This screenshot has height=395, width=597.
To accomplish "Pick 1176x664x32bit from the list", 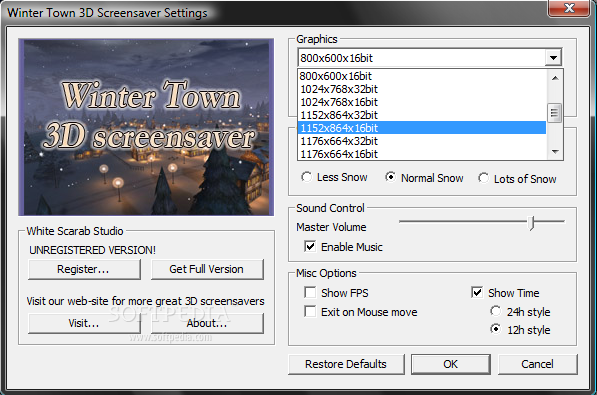I will (x=422, y=141).
